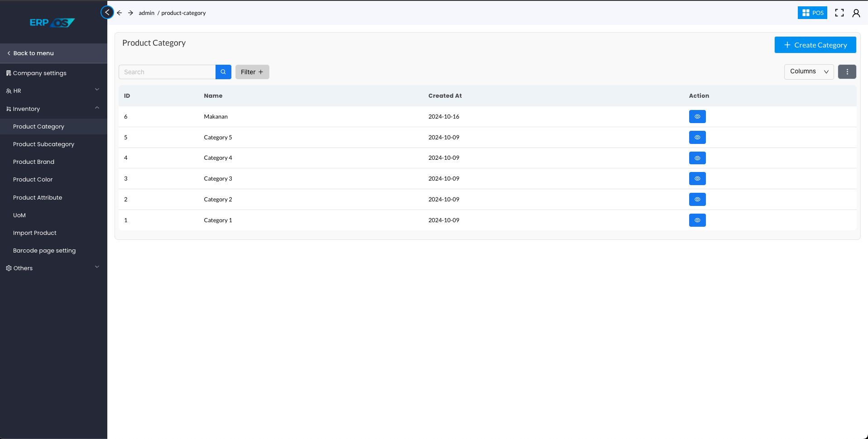Image resolution: width=868 pixels, height=439 pixels.
Task: Add a filter with the Filter button
Action: (x=252, y=72)
